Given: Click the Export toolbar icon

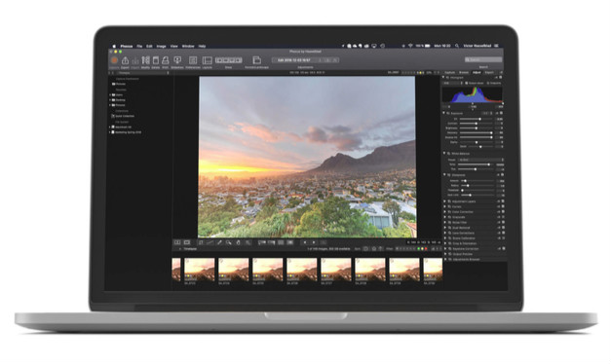Looking at the screenshot, I should point(125,60).
